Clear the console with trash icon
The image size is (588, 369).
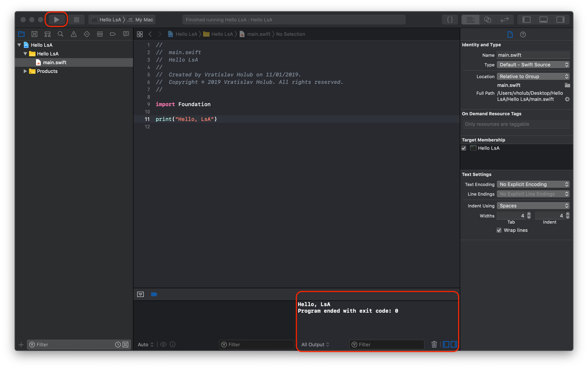(434, 344)
